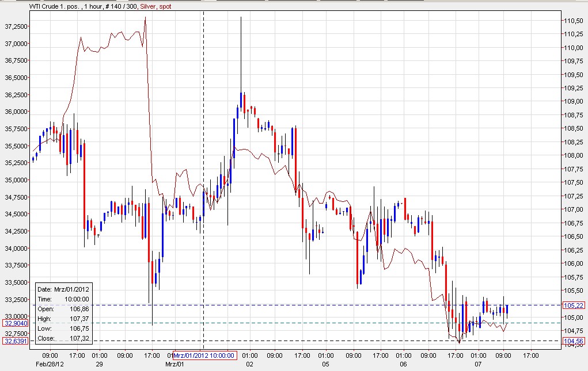Click the 110,50 label on right price axis
This screenshot has width=588, height=371.
[572, 21]
